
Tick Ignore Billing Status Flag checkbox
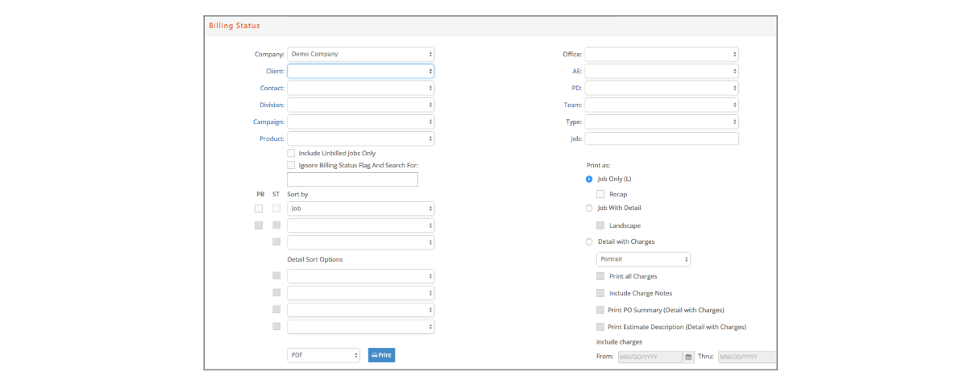pos(291,165)
